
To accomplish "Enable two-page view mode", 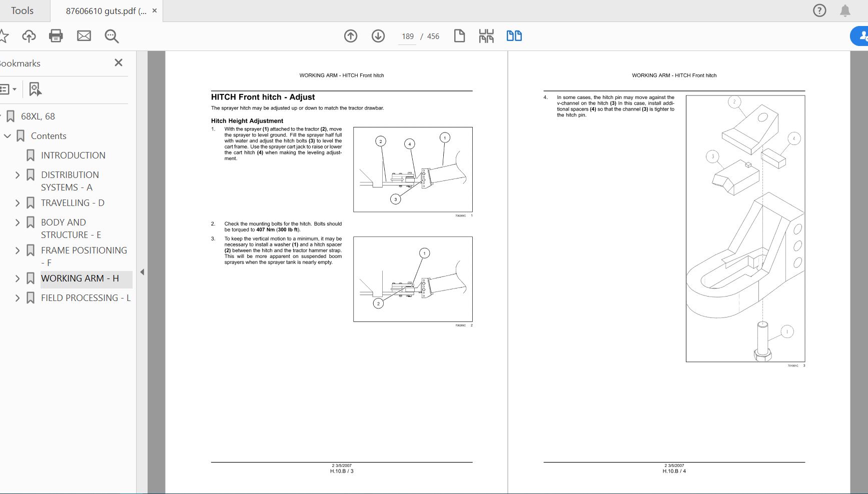I will click(514, 36).
